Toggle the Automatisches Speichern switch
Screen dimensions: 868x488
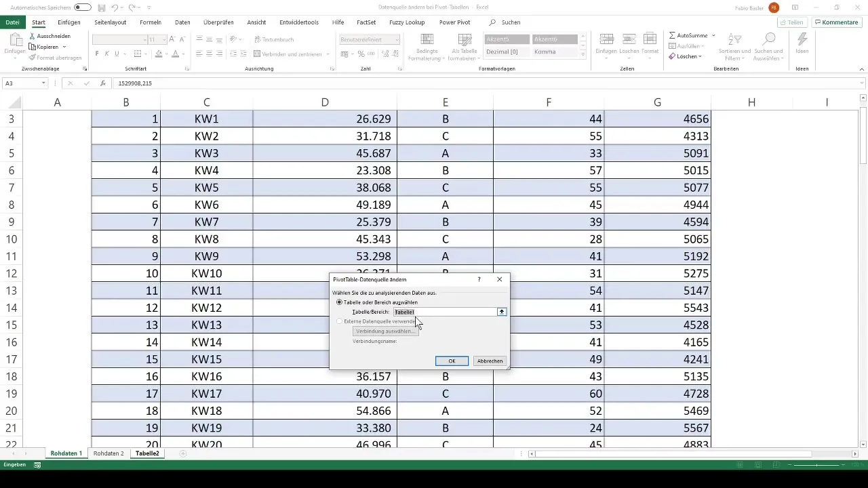tap(83, 7)
